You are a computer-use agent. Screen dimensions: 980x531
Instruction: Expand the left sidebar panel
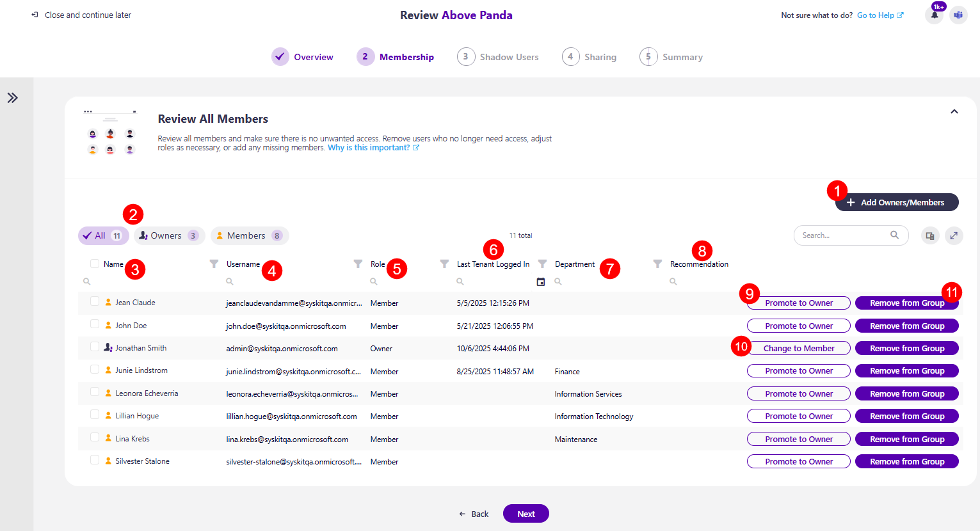[x=12, y=97]
